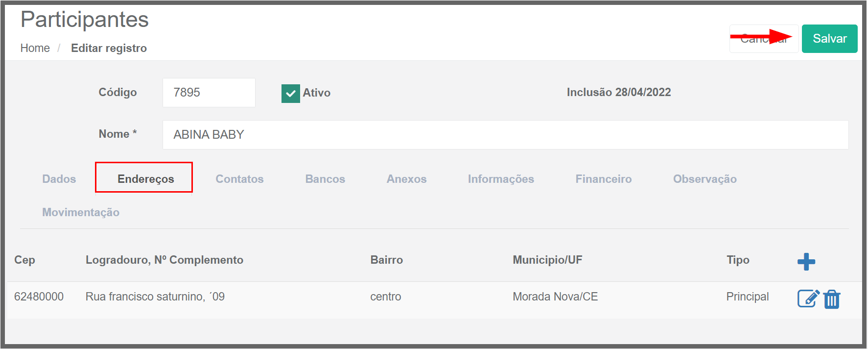Screen dimensions: 868x349
Task: Focus the Nome text field
Action: 505,135
